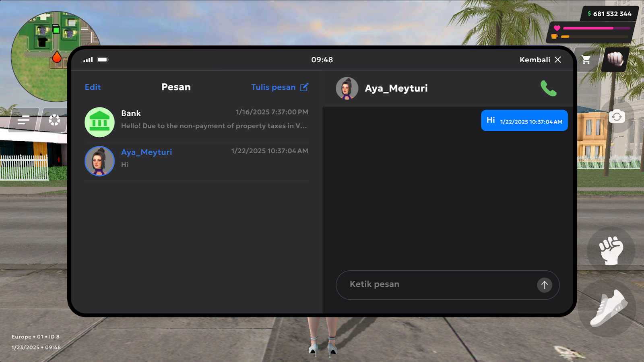Select the Aya_Meyturi conversation row
The width and height of the screenshot is (644, 362).
196,161
